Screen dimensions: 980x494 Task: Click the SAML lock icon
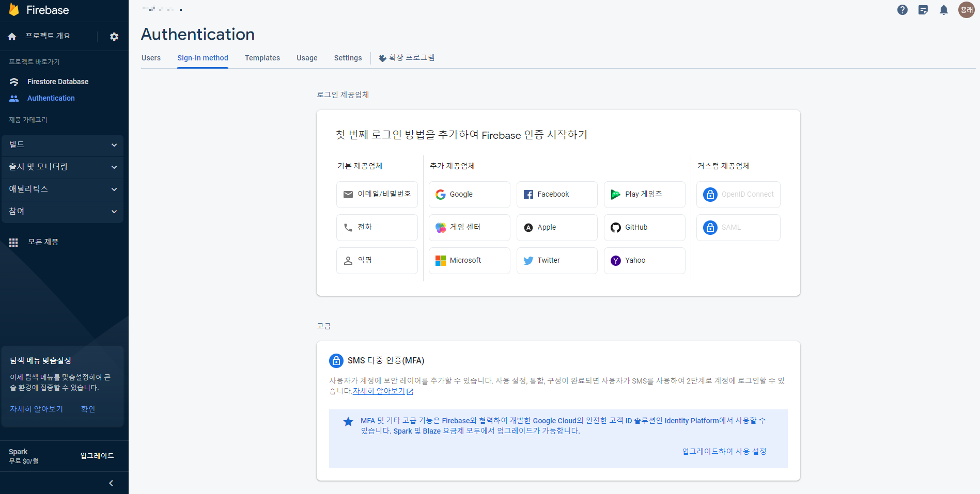(x=710, y=228)
